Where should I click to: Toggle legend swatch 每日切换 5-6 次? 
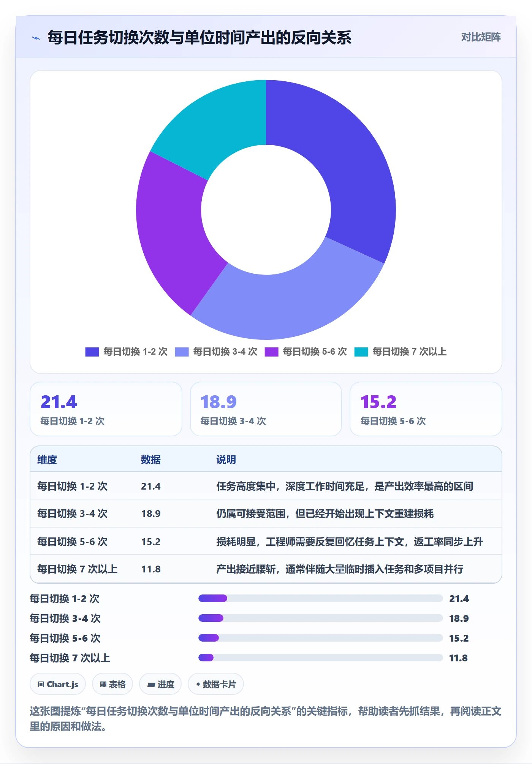271,352
